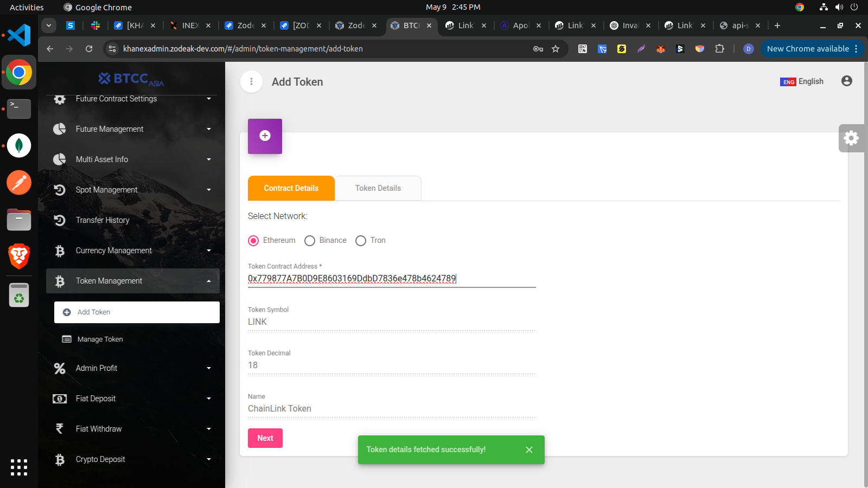Open Postman from dock
Screen dimensions: 868x488
[19, 183]
